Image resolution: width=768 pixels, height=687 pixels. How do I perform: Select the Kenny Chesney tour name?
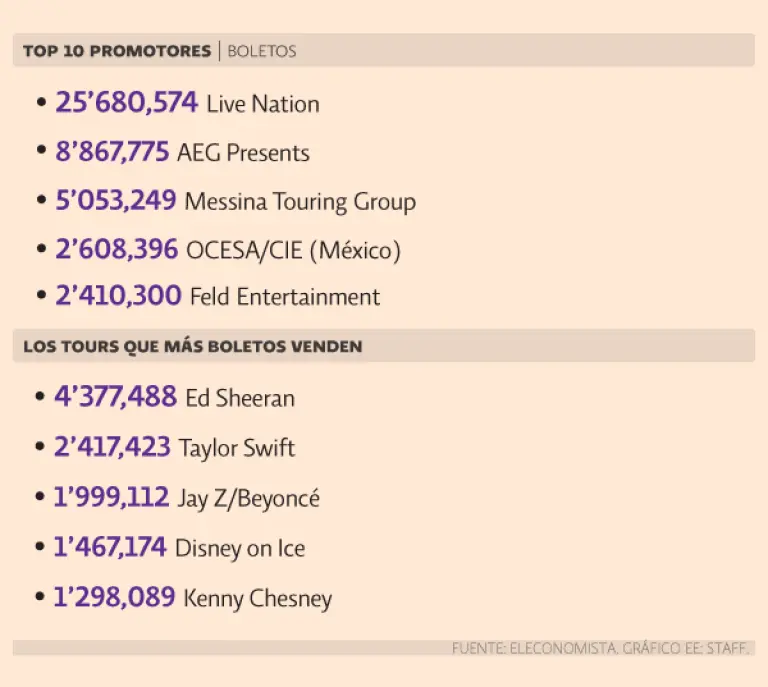[258, 599]
